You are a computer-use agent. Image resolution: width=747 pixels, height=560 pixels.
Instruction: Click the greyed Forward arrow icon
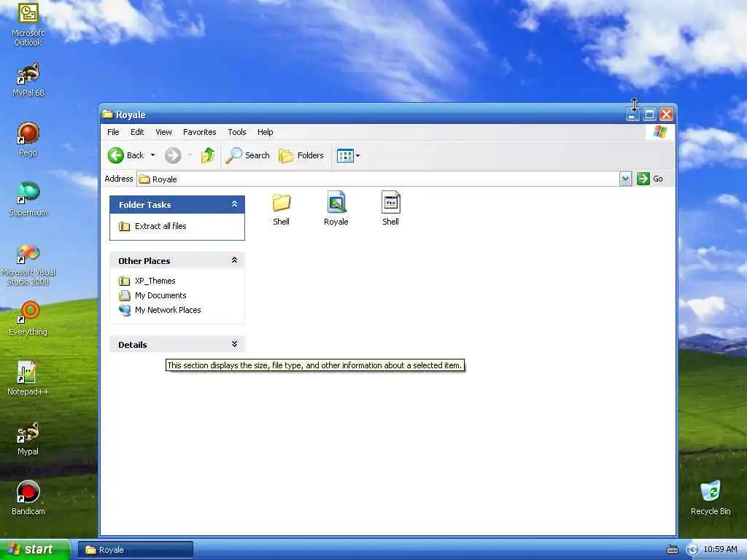point(173,155)
